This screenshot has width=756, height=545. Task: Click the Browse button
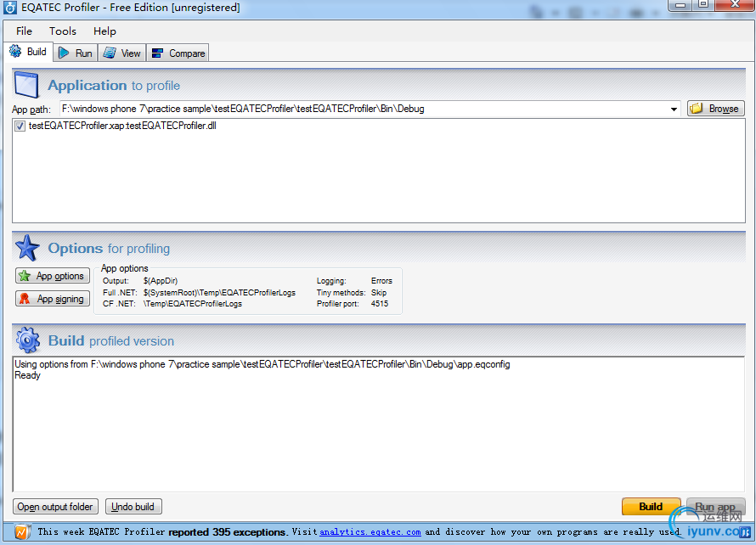715,109
